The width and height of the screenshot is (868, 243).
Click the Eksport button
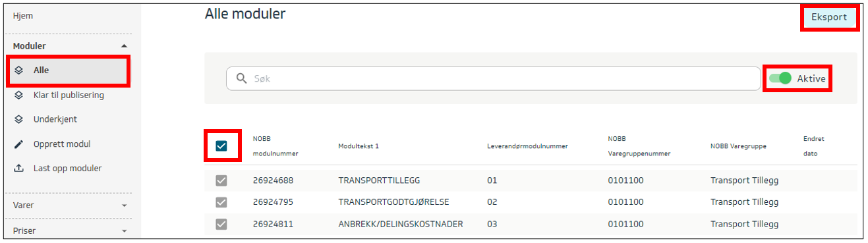(829, 17)
